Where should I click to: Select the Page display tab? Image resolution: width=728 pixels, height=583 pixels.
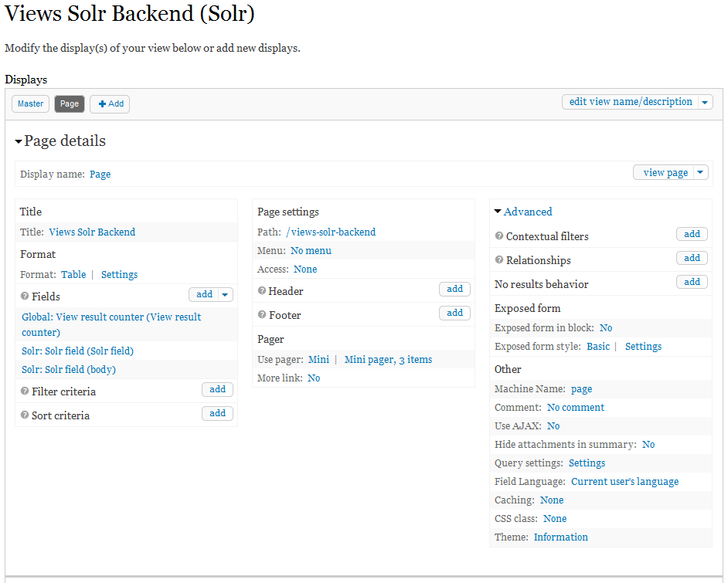pos(69,103)
